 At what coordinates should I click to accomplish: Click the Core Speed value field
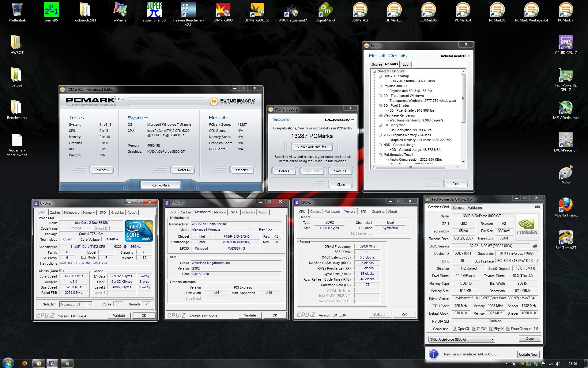73,276
